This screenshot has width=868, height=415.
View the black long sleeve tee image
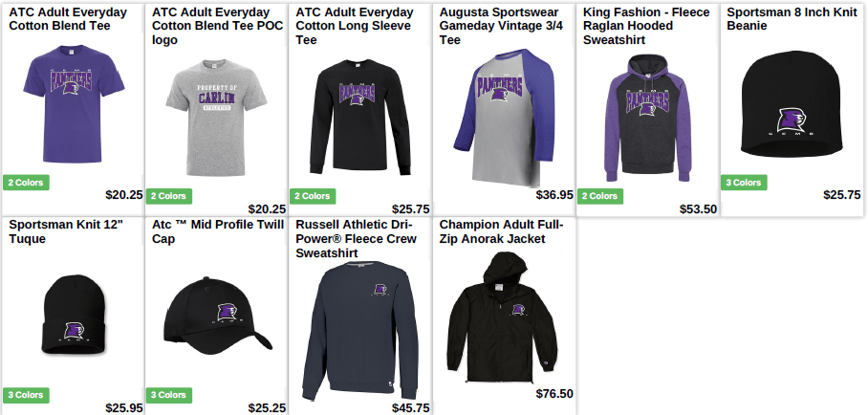(x=359, y=118)
